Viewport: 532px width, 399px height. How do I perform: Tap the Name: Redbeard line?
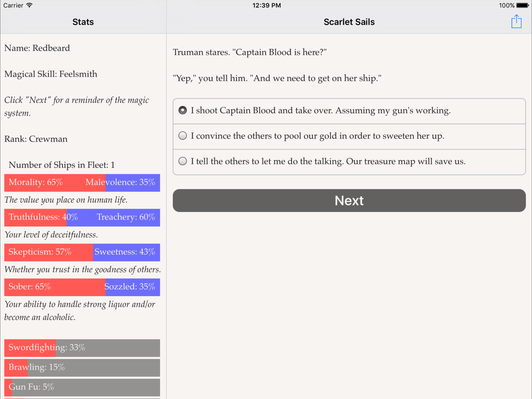click(37, 48)
